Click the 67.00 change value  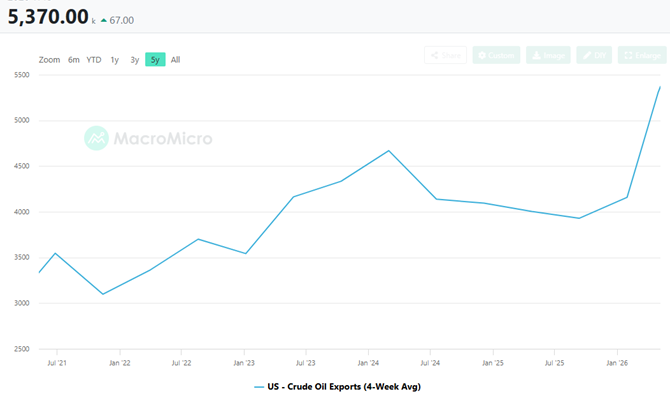pyautogui.click(x=121, y=21)
